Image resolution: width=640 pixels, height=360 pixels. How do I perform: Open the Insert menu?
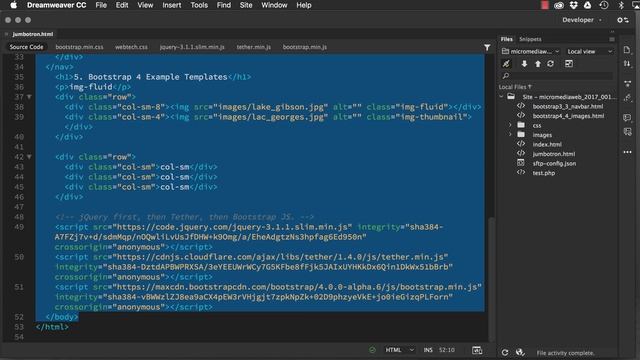pyautogui.click(x=171, y=5)
